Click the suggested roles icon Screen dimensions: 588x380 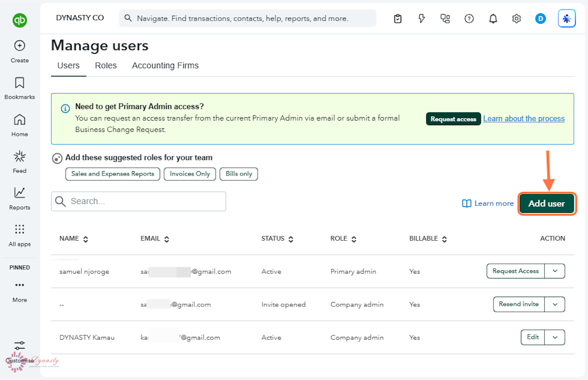[x=57, y=158]
